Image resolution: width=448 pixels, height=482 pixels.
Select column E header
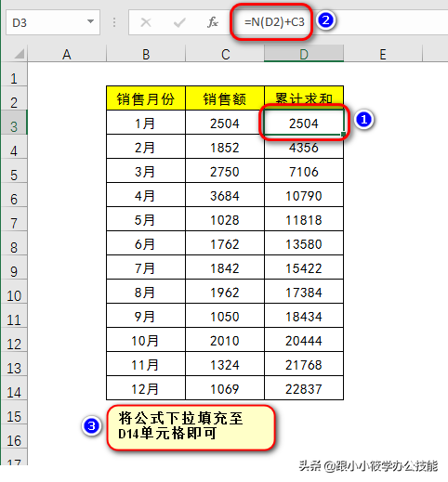(383, 54)
